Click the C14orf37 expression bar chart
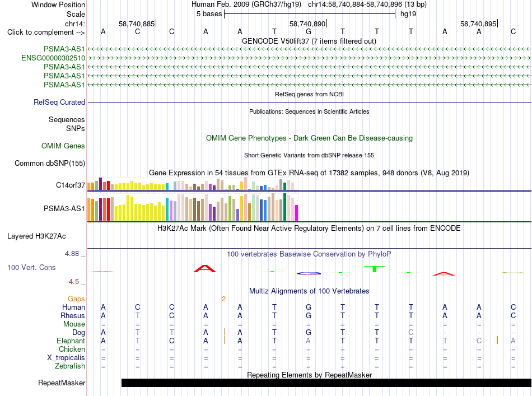 pos(193,184)
